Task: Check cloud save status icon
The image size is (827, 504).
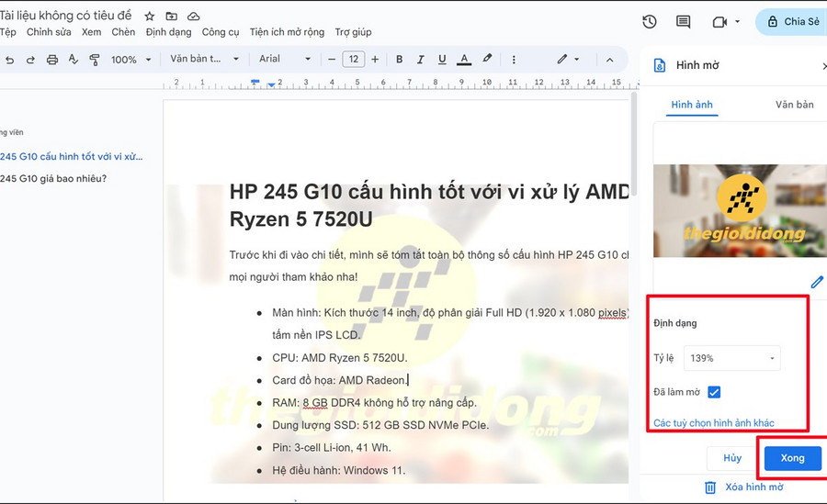Action: [194, 17]
